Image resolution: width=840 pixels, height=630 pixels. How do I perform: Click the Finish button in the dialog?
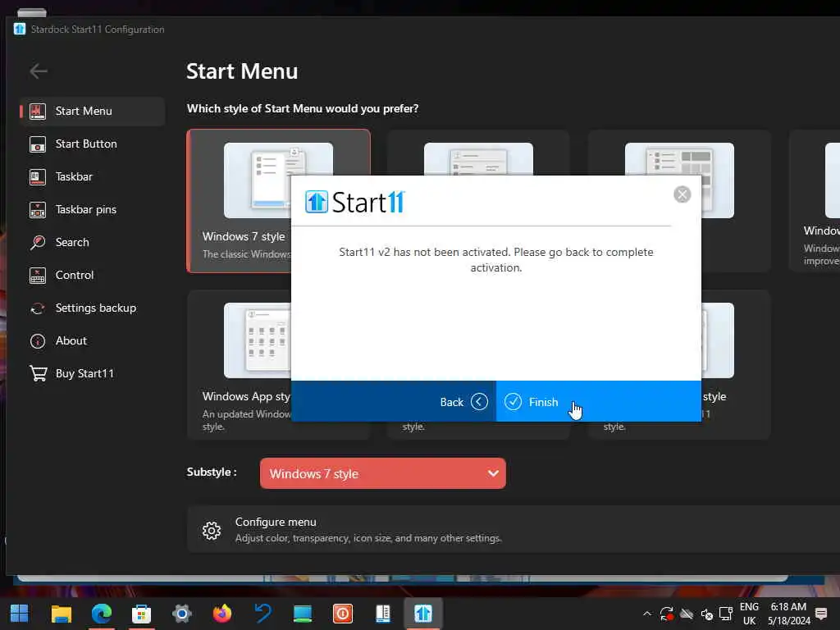tap(598, 401)
